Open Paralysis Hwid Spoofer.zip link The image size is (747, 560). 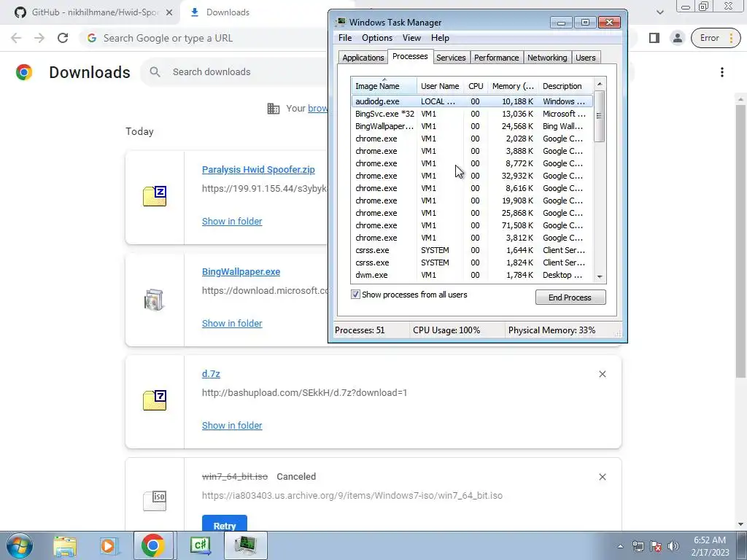coord(258,170)
